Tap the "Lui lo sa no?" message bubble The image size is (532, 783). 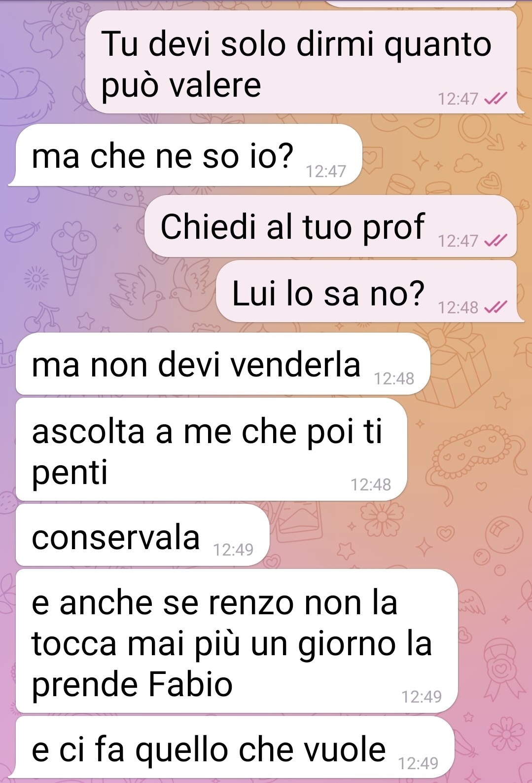pos(366,292)
